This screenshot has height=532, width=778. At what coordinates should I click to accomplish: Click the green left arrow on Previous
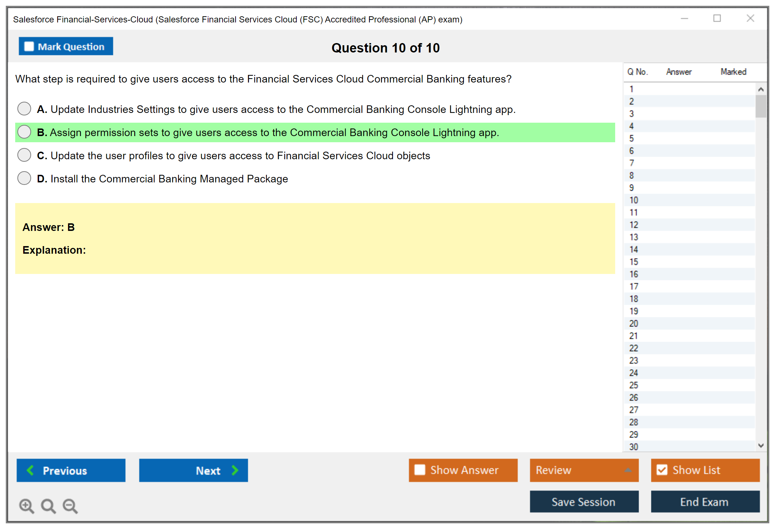pos(30,470)
